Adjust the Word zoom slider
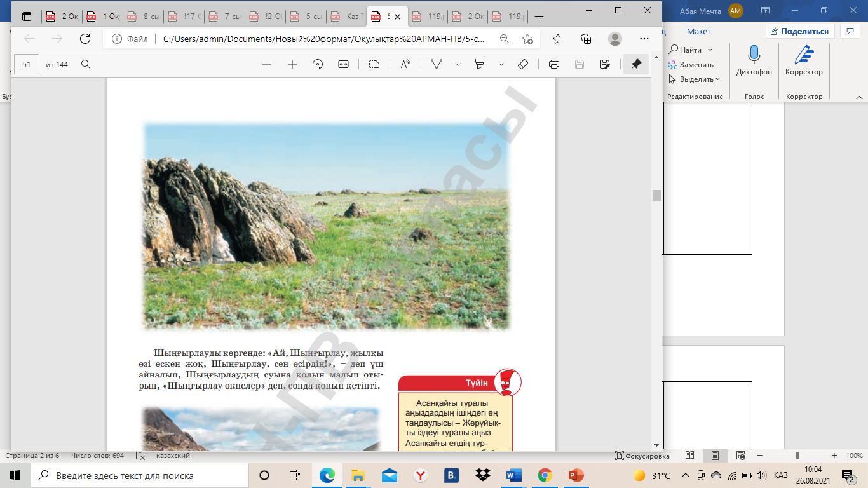Image resolution: width=868 pixels, height=488 pixels. click(797, 456)
